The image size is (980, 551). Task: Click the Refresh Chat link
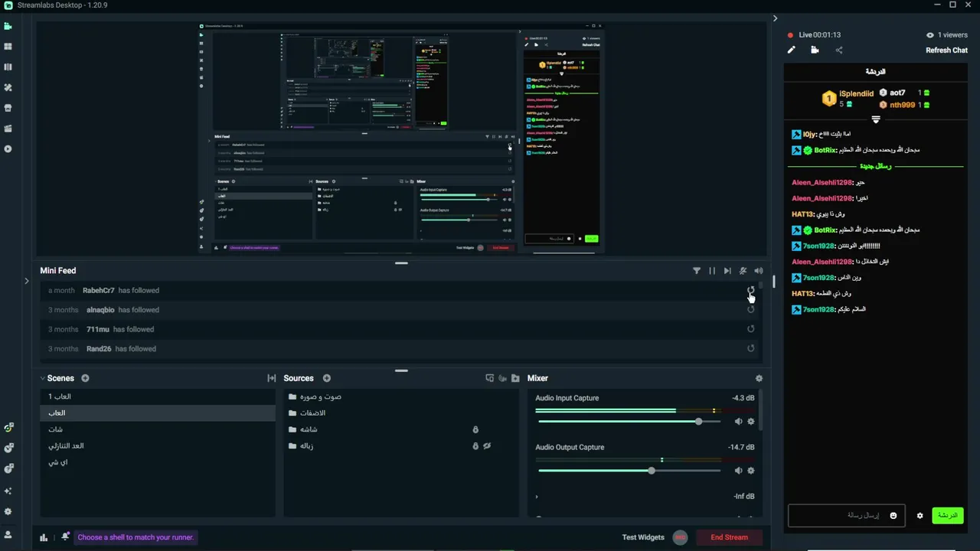(946, 51)
